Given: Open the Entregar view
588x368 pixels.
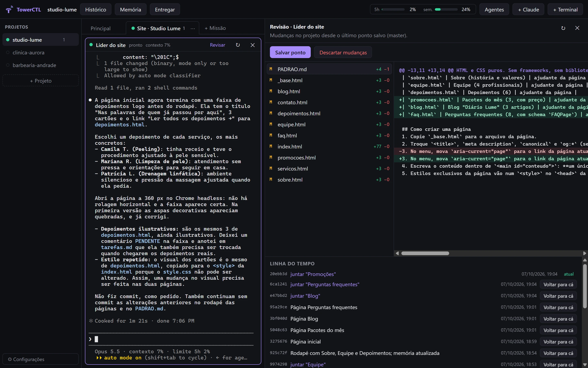Looking at the screenshot, I should click(165, 9).
